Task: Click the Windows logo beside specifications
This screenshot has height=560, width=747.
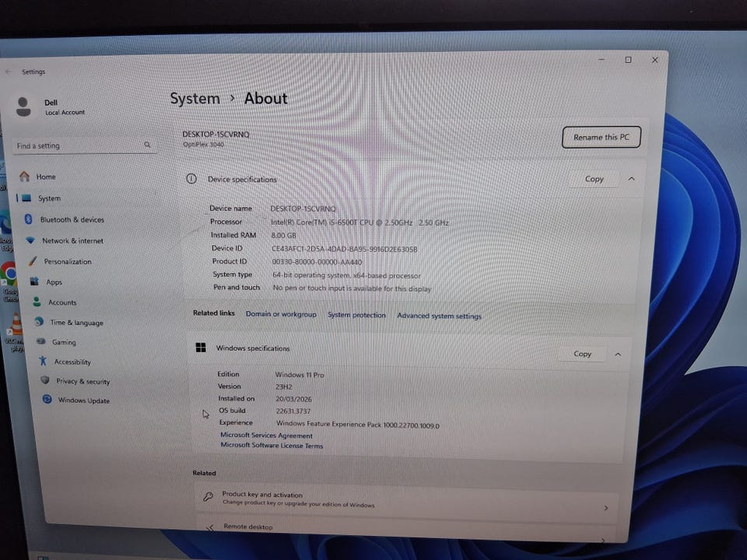Action: coord(201,348)
